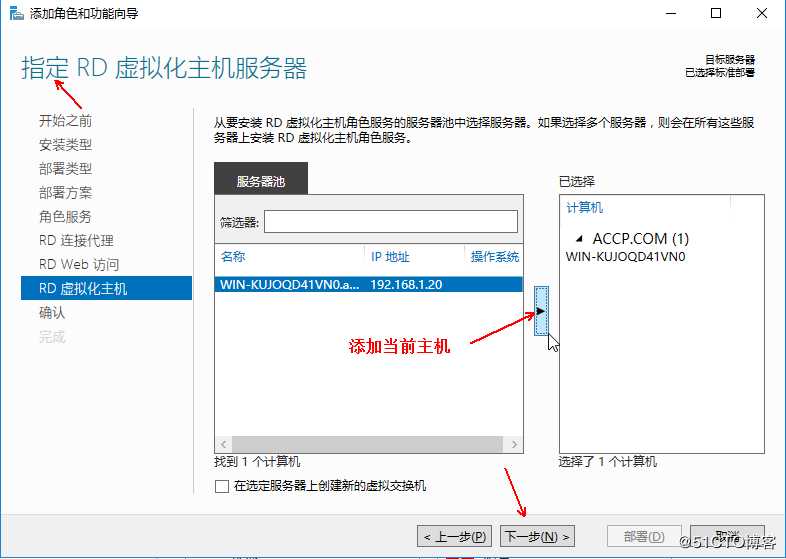Add selected server with right arrow button
The height and width of the screenshot is (559, 786).
pos(541,311)
